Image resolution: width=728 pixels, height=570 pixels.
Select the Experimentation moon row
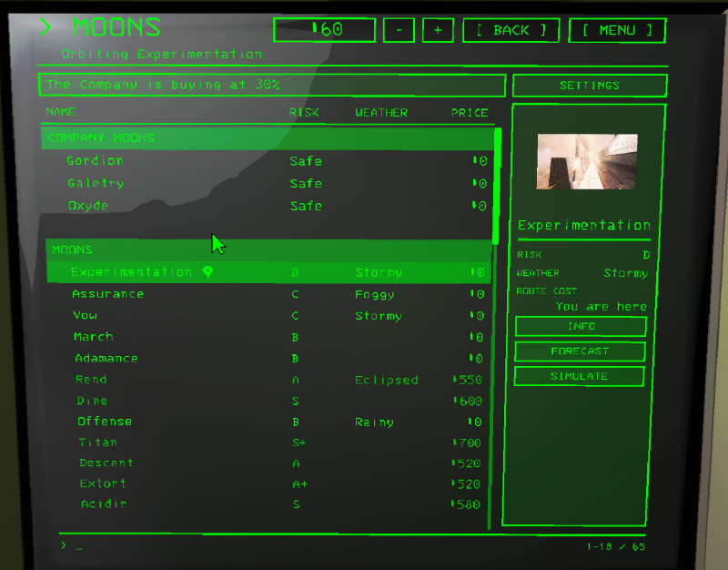point(268,272)
